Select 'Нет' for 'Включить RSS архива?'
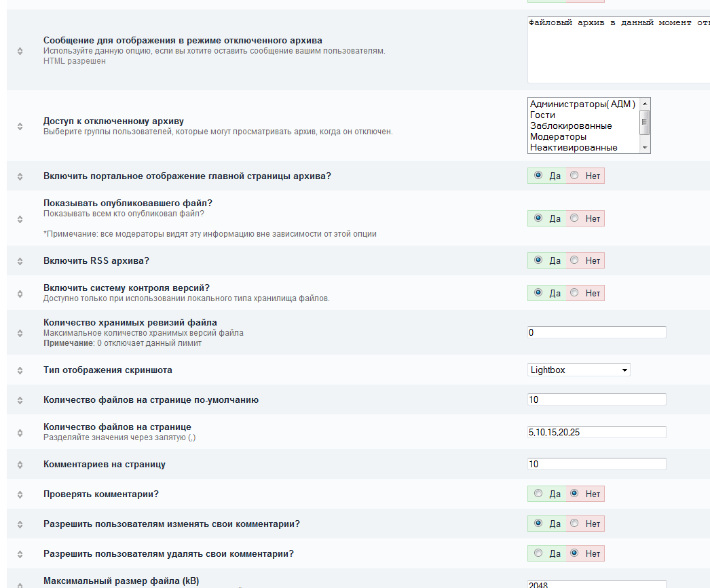This screenshot has height=588, width=710. pyautogui.click(x=575, y=260)
